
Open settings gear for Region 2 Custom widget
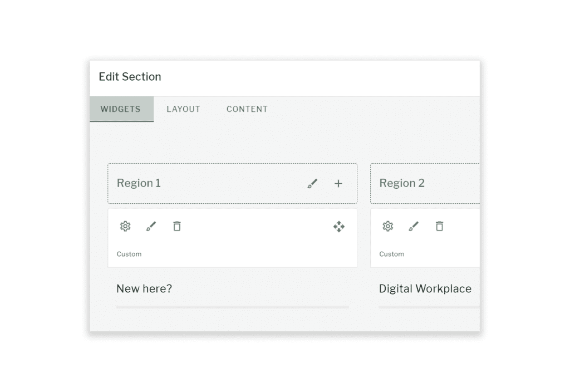(388, 226)
